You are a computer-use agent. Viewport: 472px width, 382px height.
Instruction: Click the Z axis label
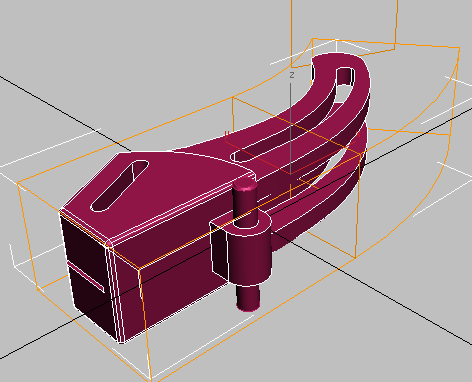point(292,75)
